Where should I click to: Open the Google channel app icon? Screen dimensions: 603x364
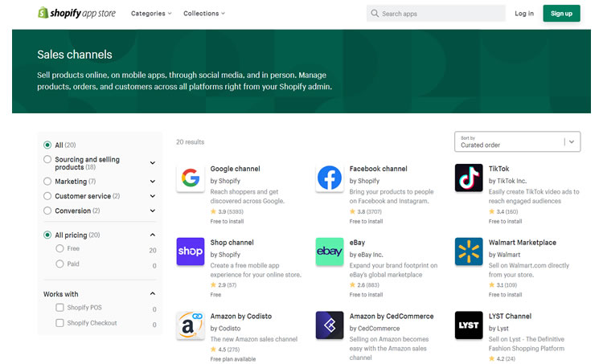click(x=191, y=178)
